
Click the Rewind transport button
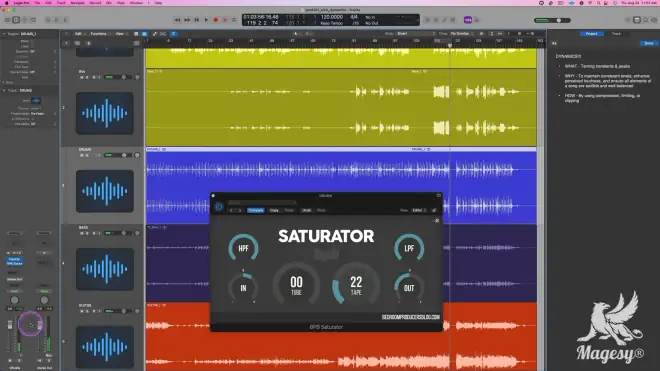coord(177,20)
